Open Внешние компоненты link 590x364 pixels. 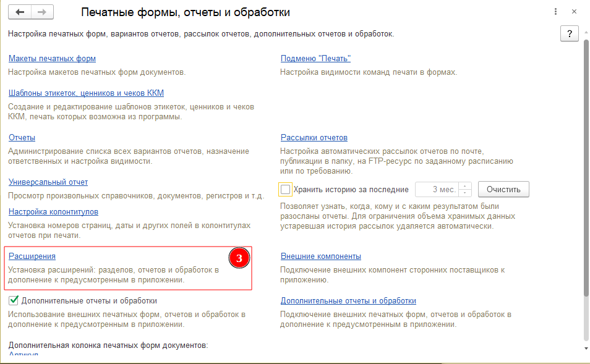(321, 256)
